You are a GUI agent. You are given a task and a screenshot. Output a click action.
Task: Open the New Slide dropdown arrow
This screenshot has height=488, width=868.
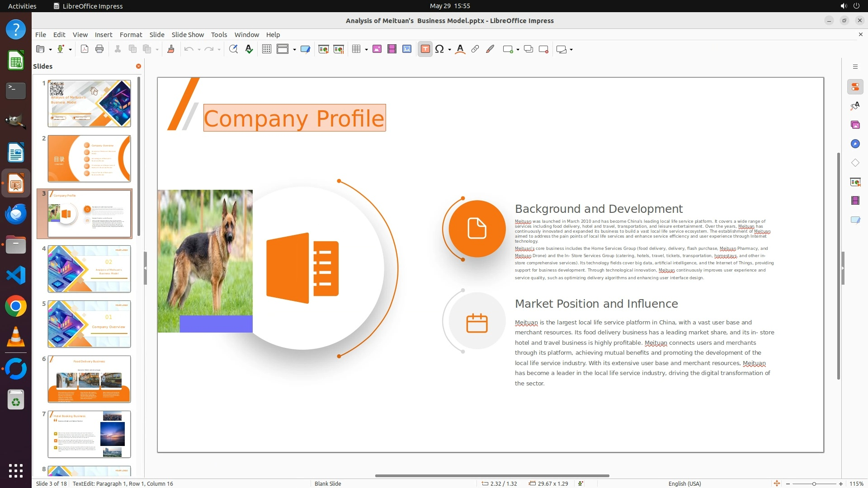pyautogui.click(x=518, y=49)
